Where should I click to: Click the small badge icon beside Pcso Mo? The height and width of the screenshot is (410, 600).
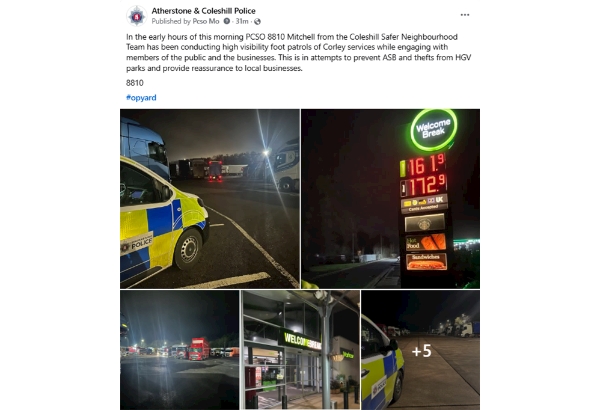point(227,21)
